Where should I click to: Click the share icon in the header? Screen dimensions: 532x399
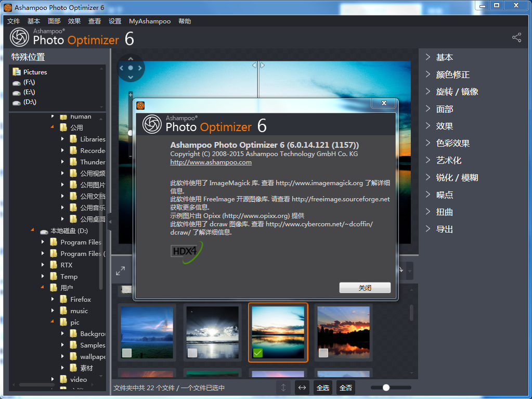pos(516,37)
